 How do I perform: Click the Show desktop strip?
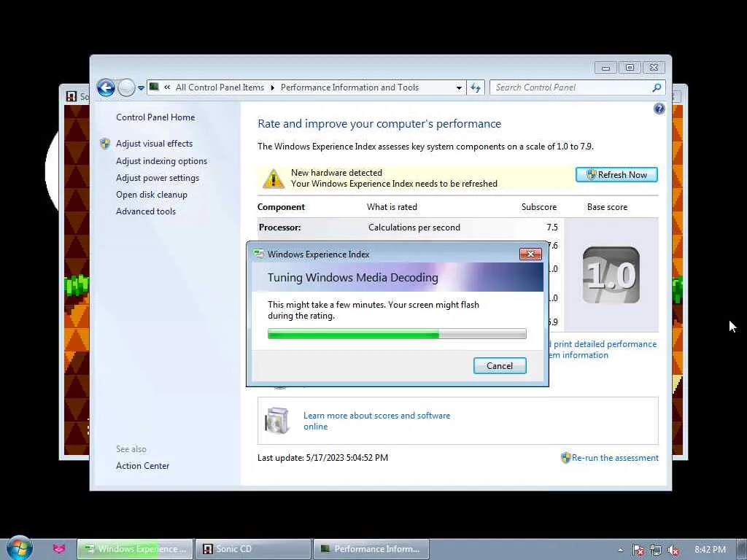[741, 549]
